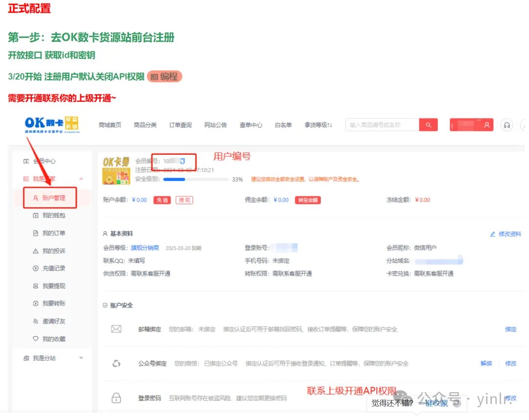Click the 账户余额 ¥0.00 value
This screenshot has height=420, width=529.
coord(139,200)
